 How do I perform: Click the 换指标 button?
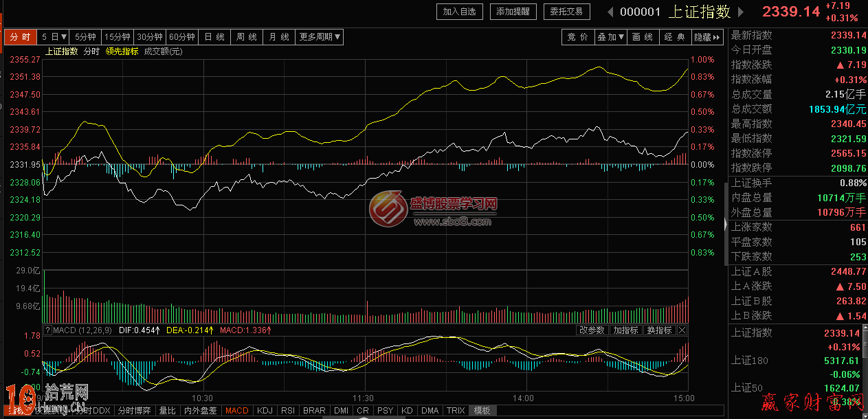point(659,330)
